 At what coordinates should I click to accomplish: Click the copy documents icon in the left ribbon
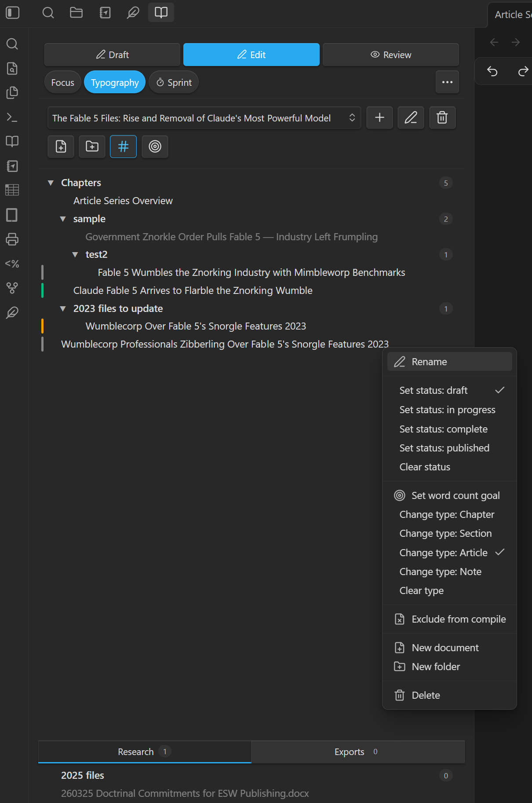12,92
